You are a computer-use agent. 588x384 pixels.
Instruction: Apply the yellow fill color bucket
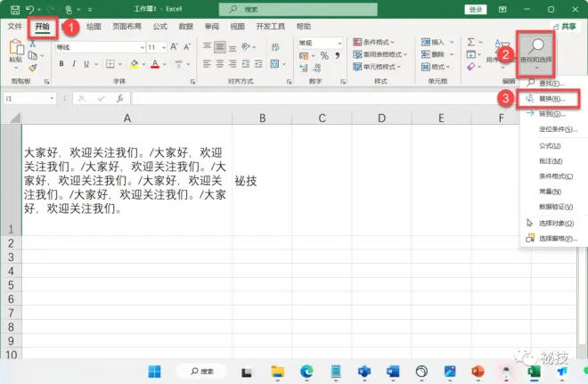click(135, 64)
